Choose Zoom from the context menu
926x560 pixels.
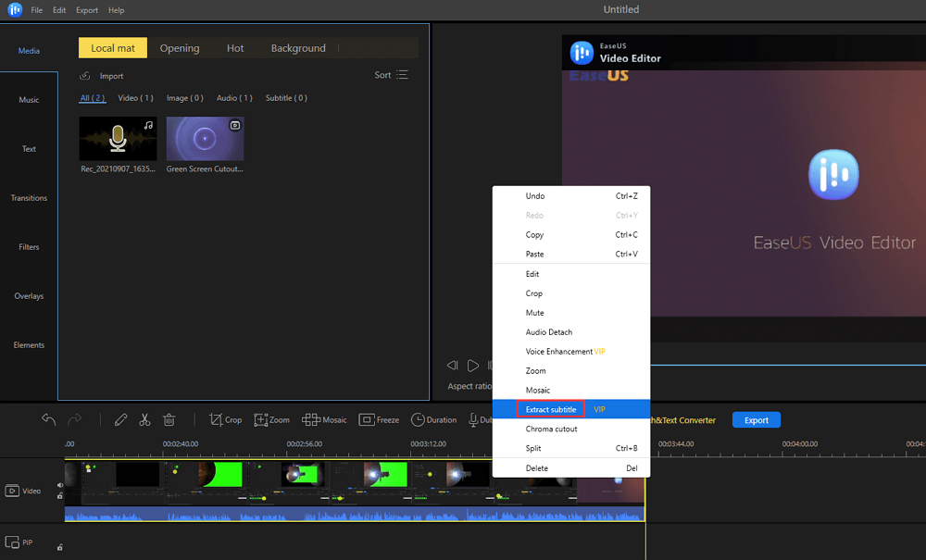(x=571, y=371)
